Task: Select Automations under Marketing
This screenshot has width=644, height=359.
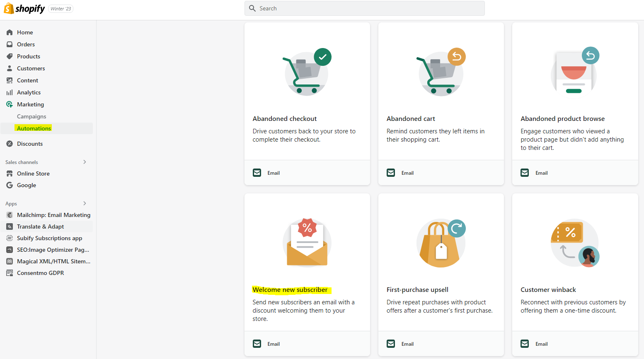Action: click(34, 128)
